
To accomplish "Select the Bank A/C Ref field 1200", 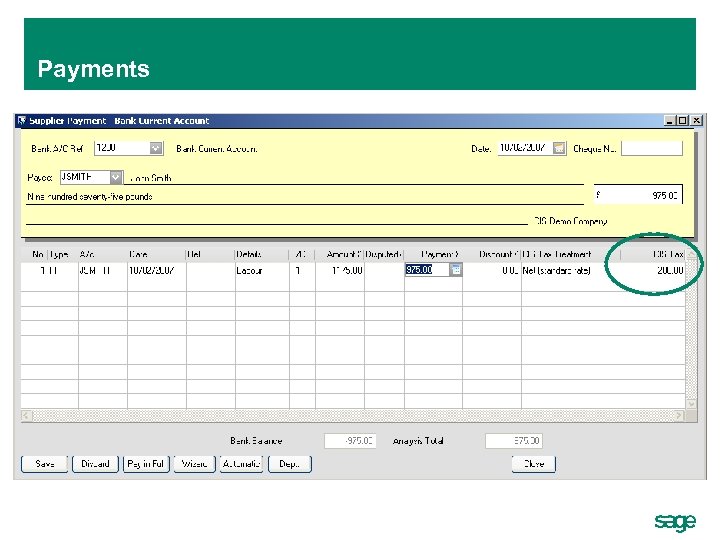I will pos(122,148).
